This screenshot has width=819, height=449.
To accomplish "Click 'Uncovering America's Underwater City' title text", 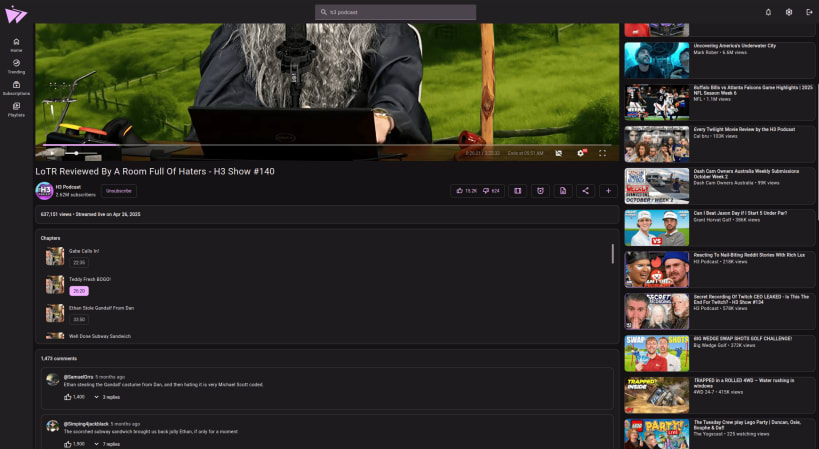I will [x=734, y=46].
